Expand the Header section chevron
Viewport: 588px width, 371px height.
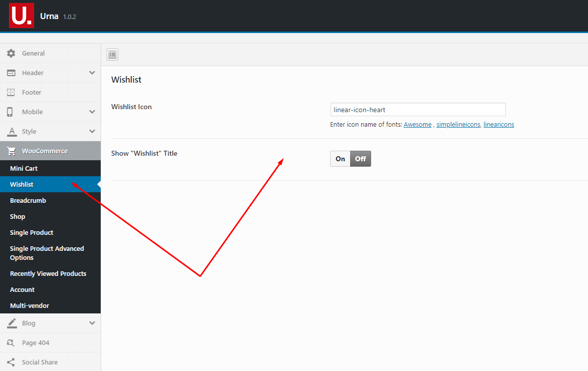point(92,73)
